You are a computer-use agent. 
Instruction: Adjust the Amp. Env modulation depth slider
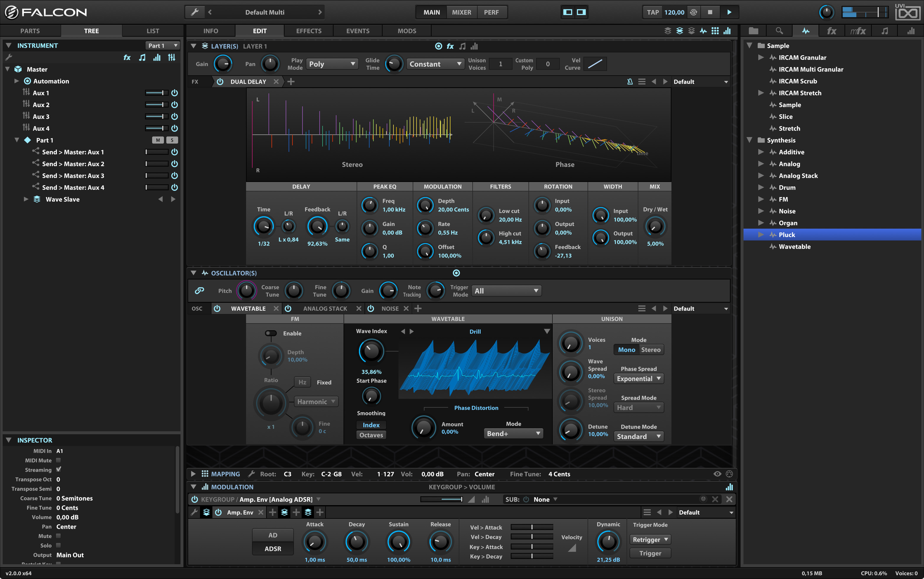442,499
